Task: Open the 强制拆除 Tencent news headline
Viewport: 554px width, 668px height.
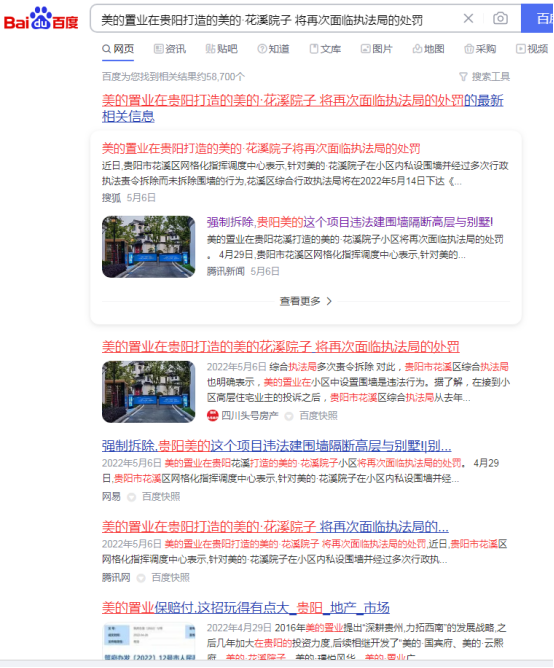Action: coord(349,222)
